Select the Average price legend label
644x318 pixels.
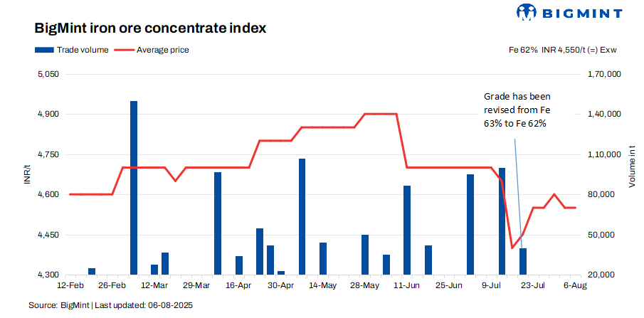coord(163,50)
